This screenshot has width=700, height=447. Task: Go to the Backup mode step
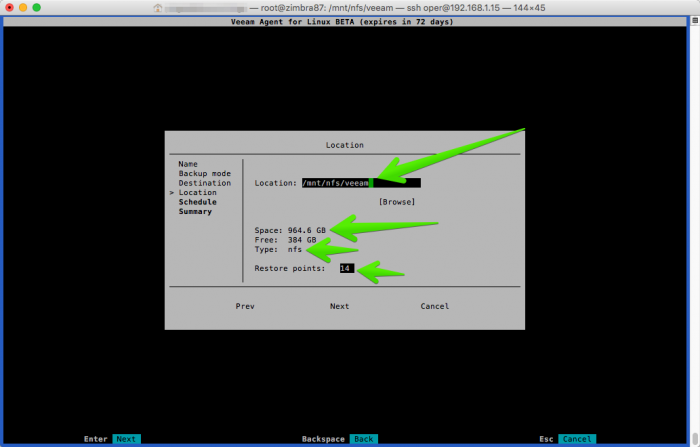(x=204, y=173)
